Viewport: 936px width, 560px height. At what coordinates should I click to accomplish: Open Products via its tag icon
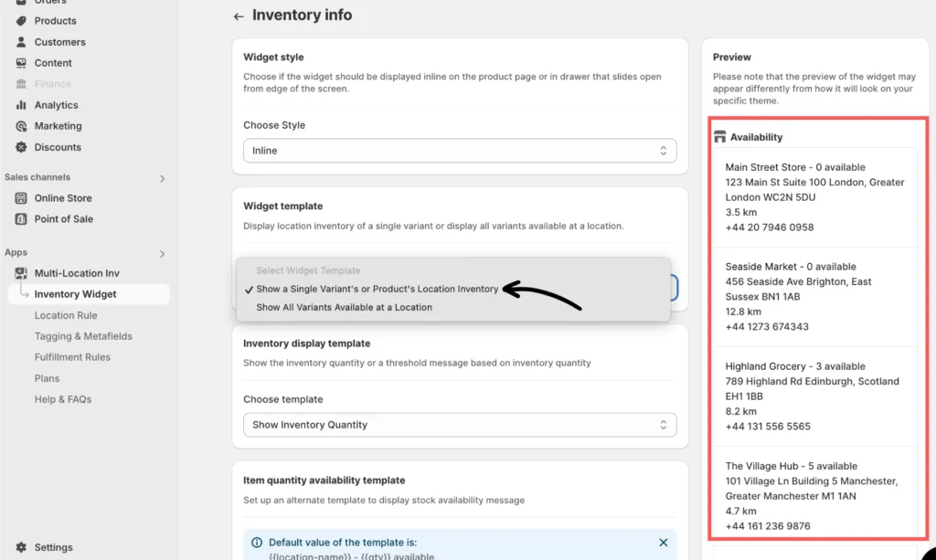tap(21, 21)
